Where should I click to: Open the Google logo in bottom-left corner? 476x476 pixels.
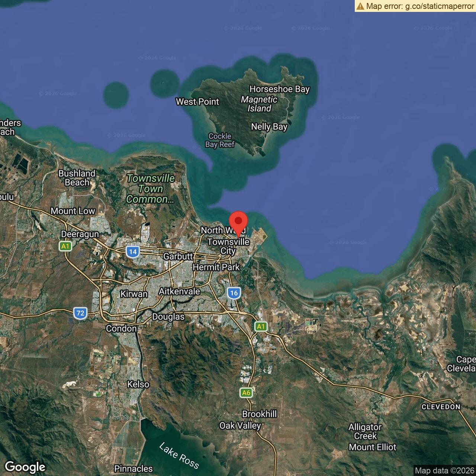click(25, 467)
